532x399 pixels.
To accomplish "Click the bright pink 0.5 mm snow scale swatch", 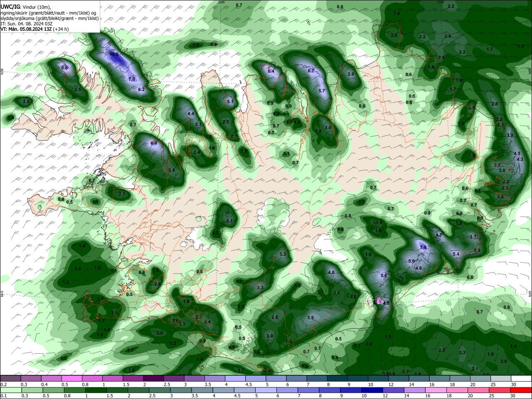I will pyautogui.click(x=71, y=378).
